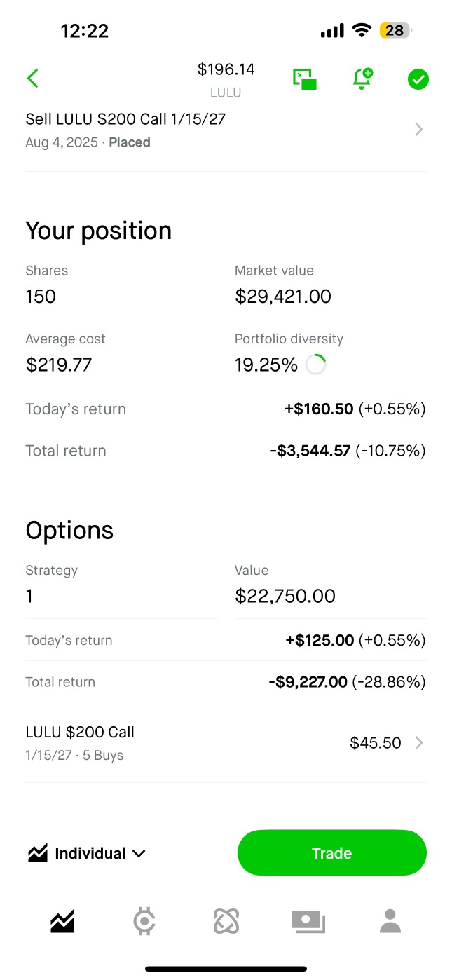
Task: Tap the $45.50 option price
Action: [376, 743]
